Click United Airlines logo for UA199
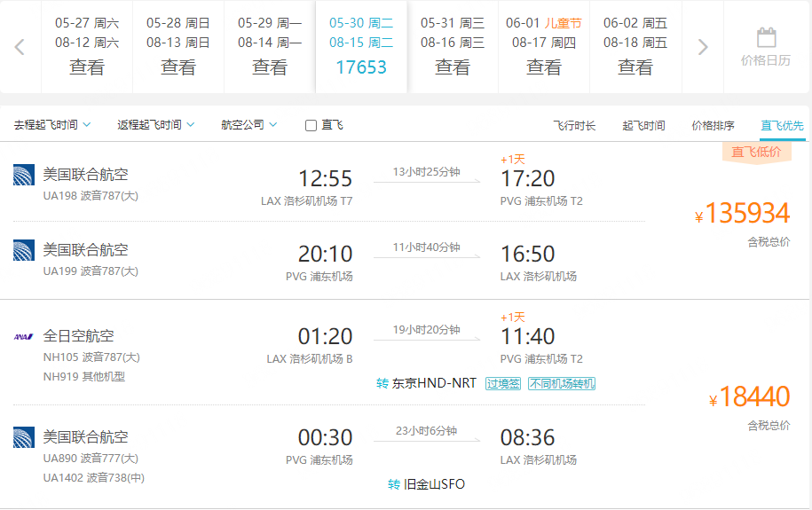The width and height of the screenshot is (812, 510). (24, 250)
